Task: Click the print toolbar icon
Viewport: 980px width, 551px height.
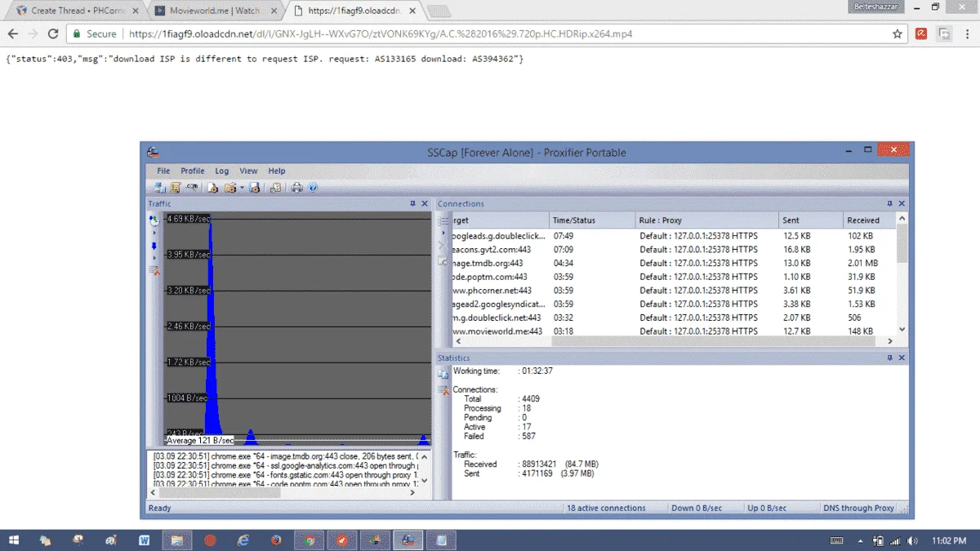Action: point(297,188)
